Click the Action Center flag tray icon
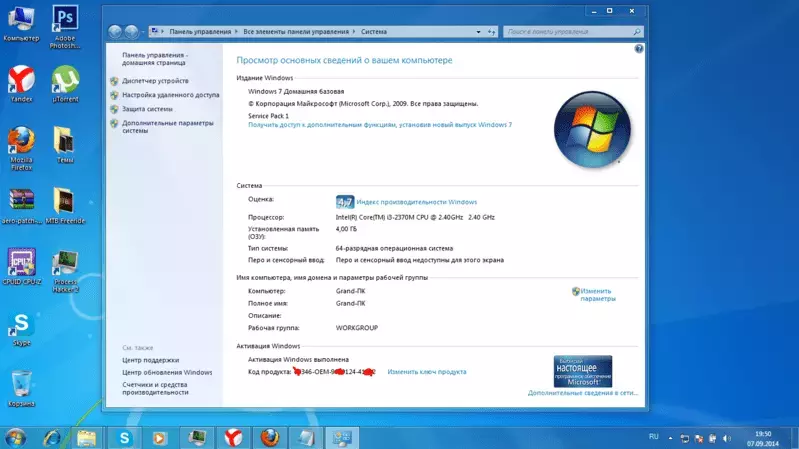The width and height of the screenshot is (799, 449). click(699, 438)
